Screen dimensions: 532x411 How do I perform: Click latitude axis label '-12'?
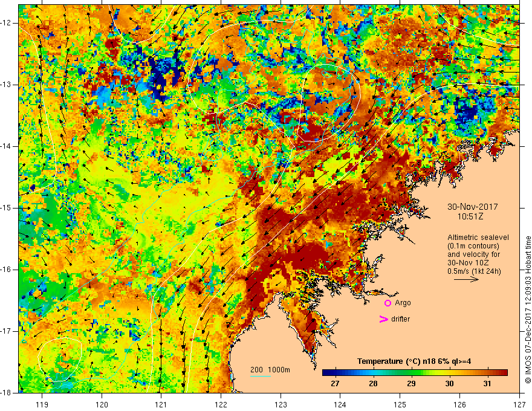point(6,23)
